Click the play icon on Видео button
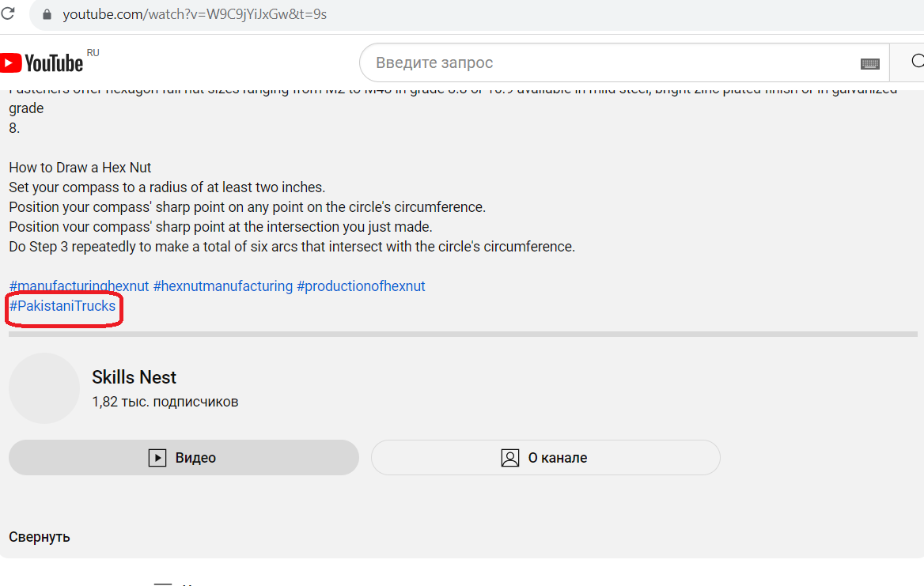The height and width of the screenshot is (586, 924). [x=157, y=458]
